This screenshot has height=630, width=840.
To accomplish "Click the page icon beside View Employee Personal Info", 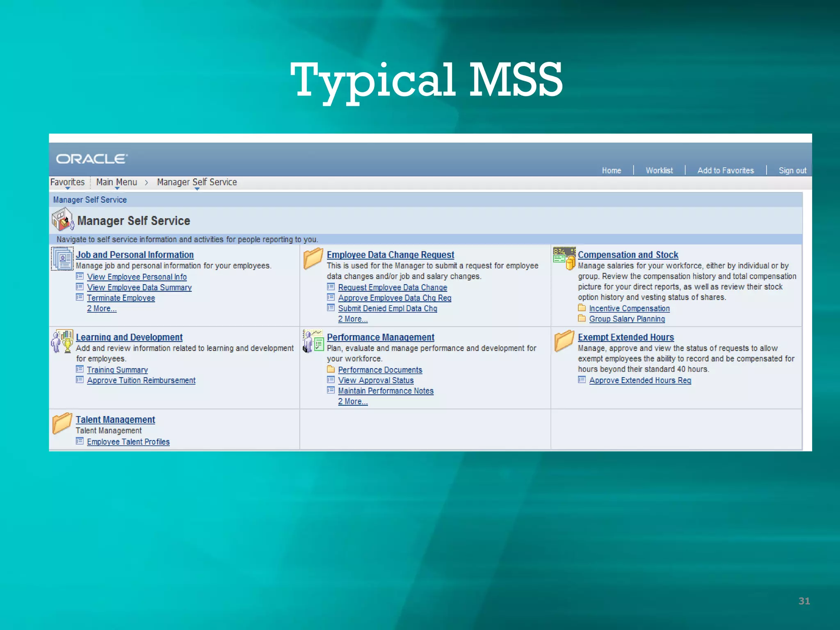I will pos(80,276).
